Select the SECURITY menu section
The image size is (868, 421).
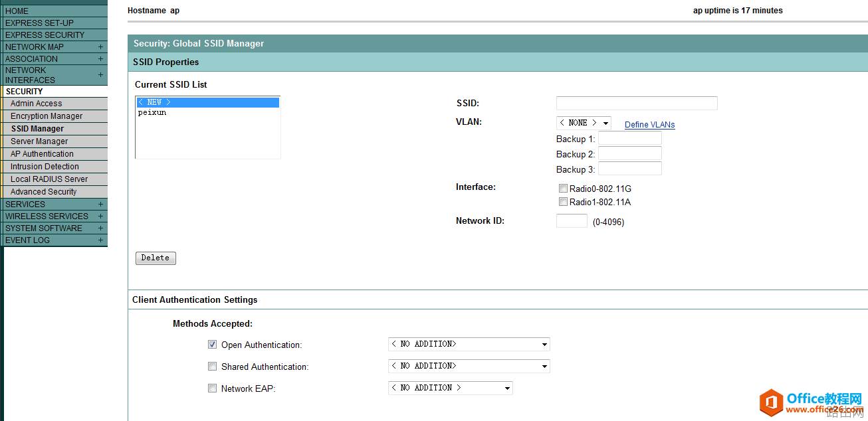[x=24, y=92]
